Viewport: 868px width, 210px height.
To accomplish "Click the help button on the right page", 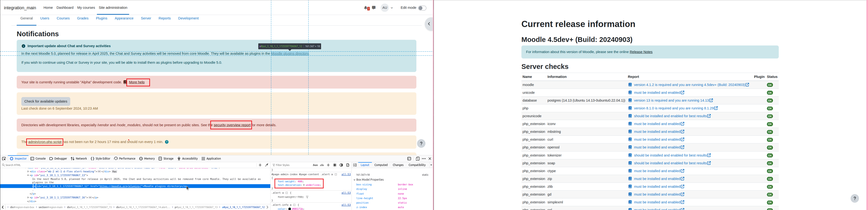I will (855, 199).
